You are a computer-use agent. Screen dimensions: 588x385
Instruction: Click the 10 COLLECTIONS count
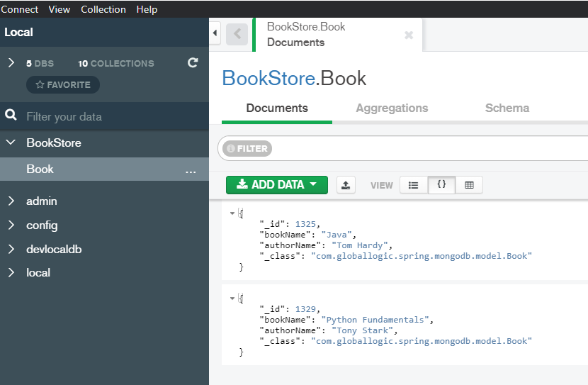click(x=116, y=63)
